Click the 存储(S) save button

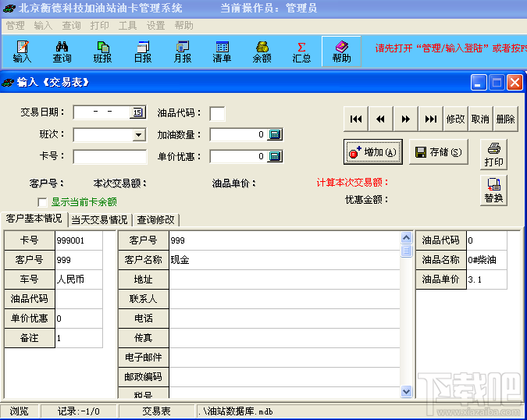click(439, 152)
